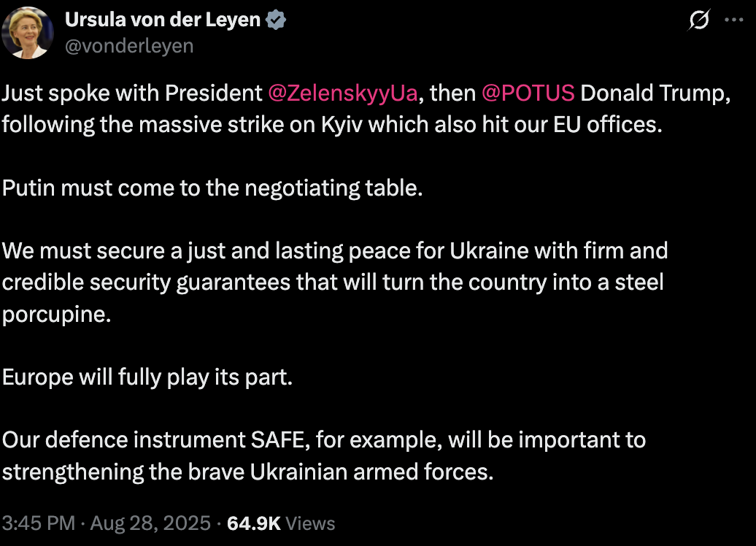Click the blue verified checkmark badge

click(x=275, y=20)
